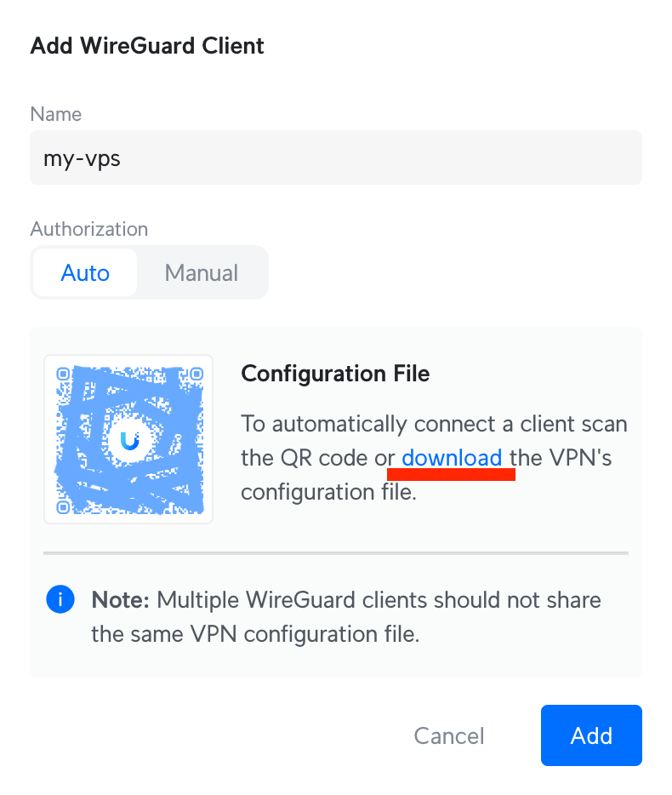Click the Authorization label
This screenshot has height=795, width=672.
(88, 229)
